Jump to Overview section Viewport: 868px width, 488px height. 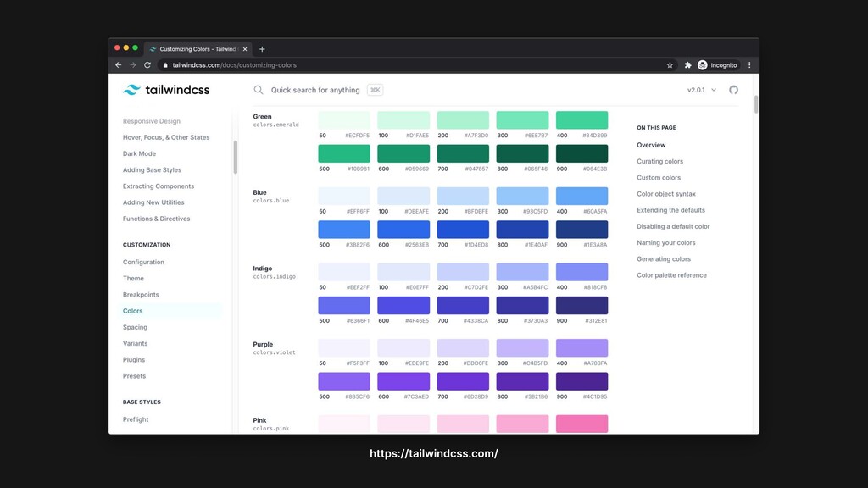(651, 145)
